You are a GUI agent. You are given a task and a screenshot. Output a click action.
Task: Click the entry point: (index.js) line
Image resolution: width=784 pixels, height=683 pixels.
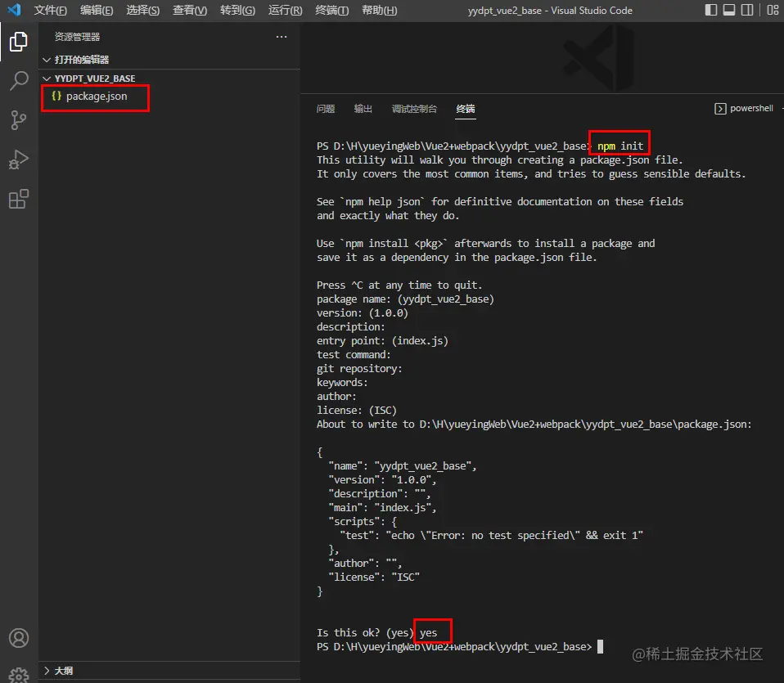(x=382, y=341)
